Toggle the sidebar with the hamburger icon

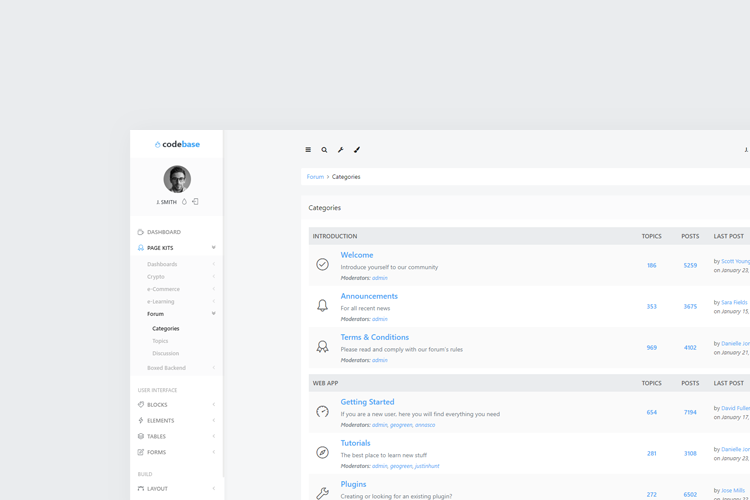coord(308,150)
